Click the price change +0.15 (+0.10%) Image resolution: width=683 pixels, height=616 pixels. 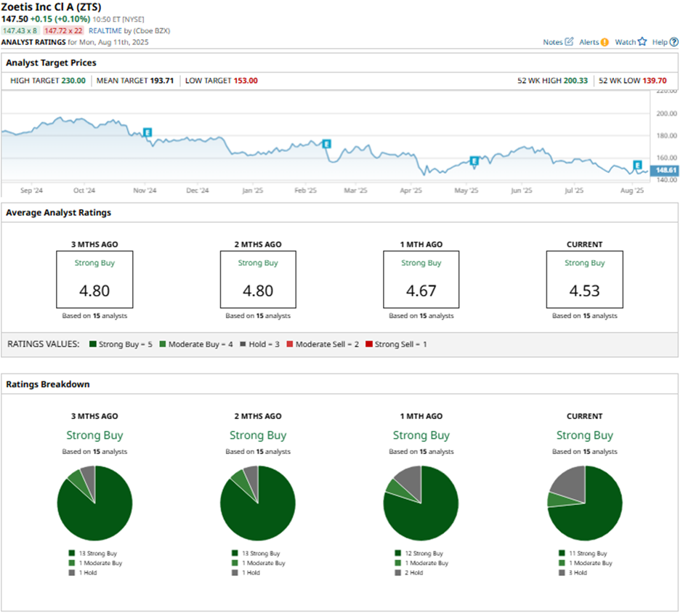(60, 19)
